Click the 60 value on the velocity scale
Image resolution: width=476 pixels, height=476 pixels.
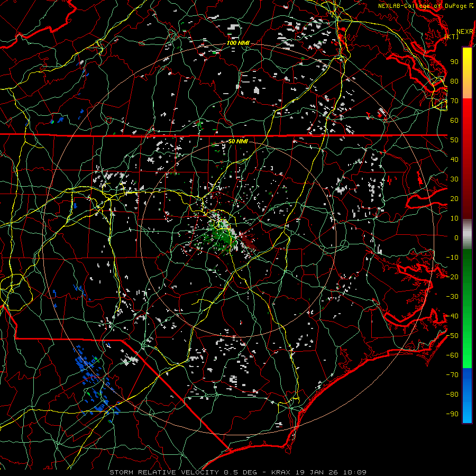[x=454, y=121]
